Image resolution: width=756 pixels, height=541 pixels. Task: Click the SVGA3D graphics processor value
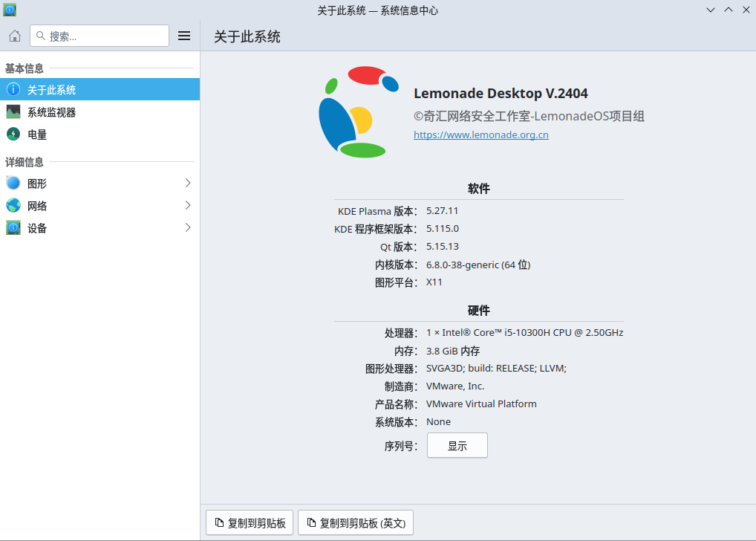click(496, 369)
